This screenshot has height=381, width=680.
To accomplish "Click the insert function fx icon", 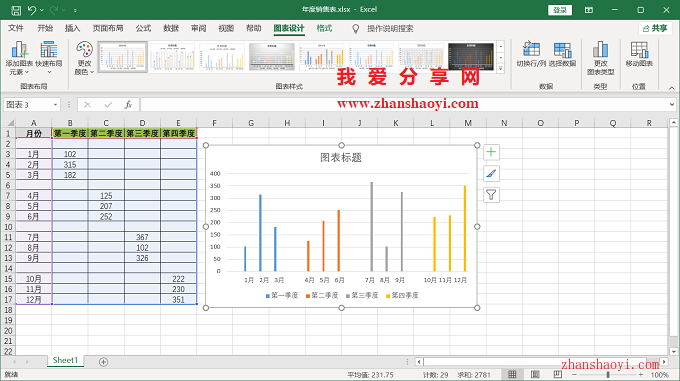I will click(x=128, y=105).
